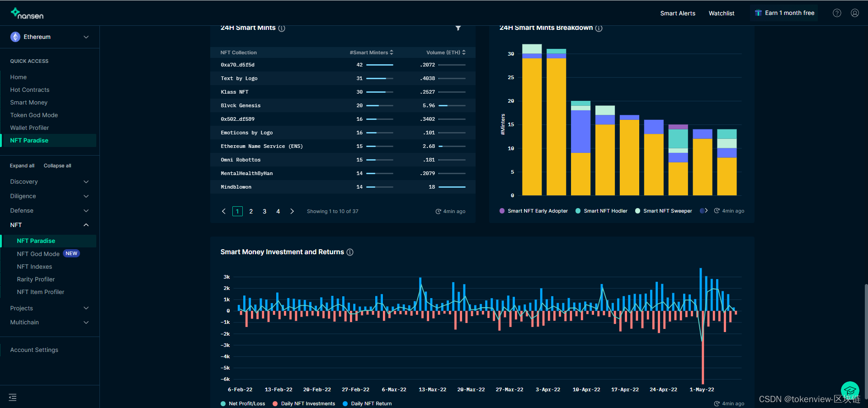Open NFT Indexes
This screenshot has height=408, width=868.
tap(34, 267)
